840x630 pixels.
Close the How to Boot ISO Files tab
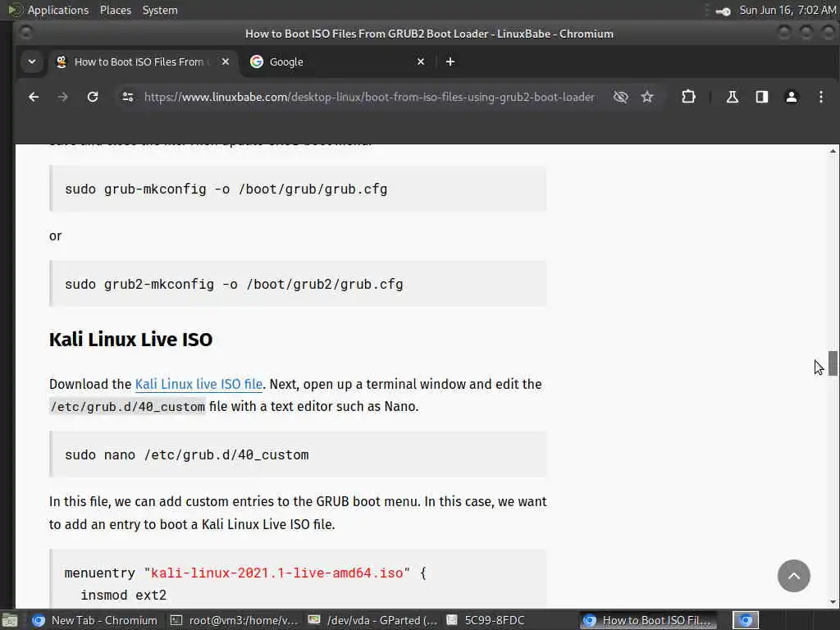(x=226, y=62)
